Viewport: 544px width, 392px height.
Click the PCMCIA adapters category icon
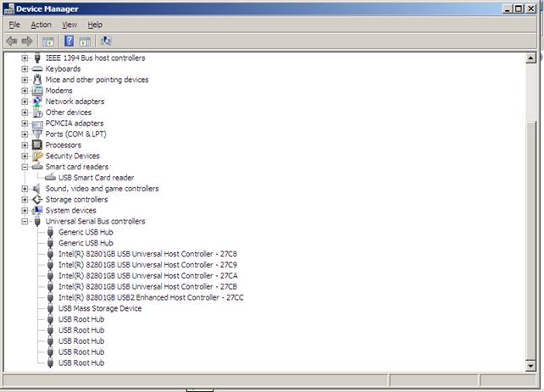pos(37,124)
